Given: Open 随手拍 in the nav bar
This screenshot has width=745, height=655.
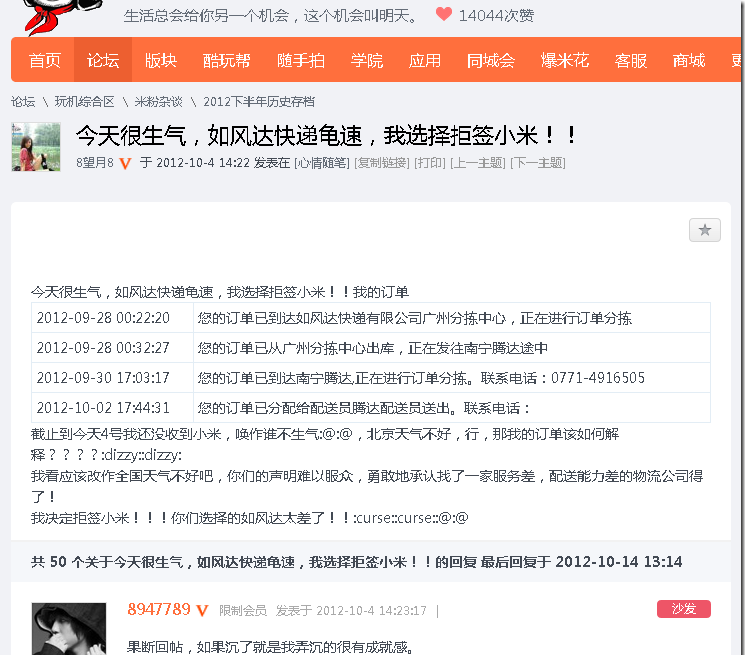Looking at the screenshot, I should pos(300,60).
